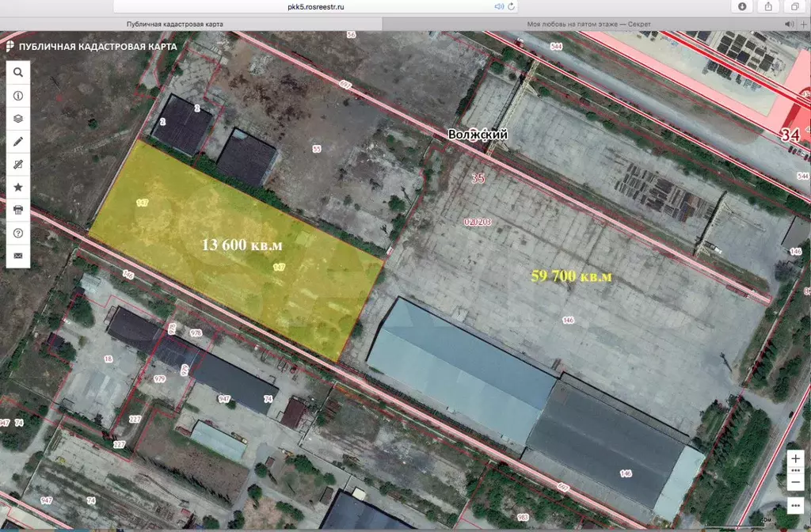Print the map using printer icon
The width and height of the screenshot is (811, 532).
(x=18, y=211)
